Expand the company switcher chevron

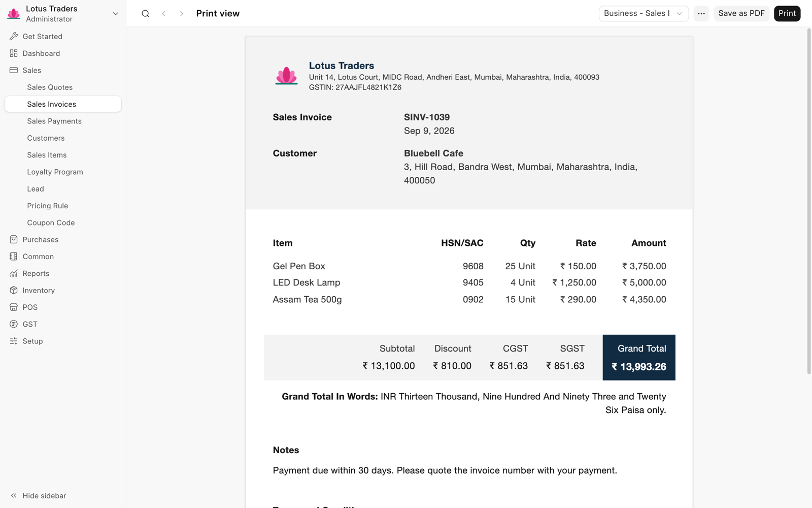116,14
